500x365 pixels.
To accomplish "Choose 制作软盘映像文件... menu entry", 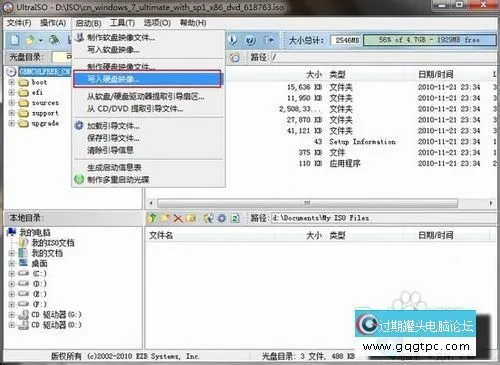I will [x=148, y=37].
